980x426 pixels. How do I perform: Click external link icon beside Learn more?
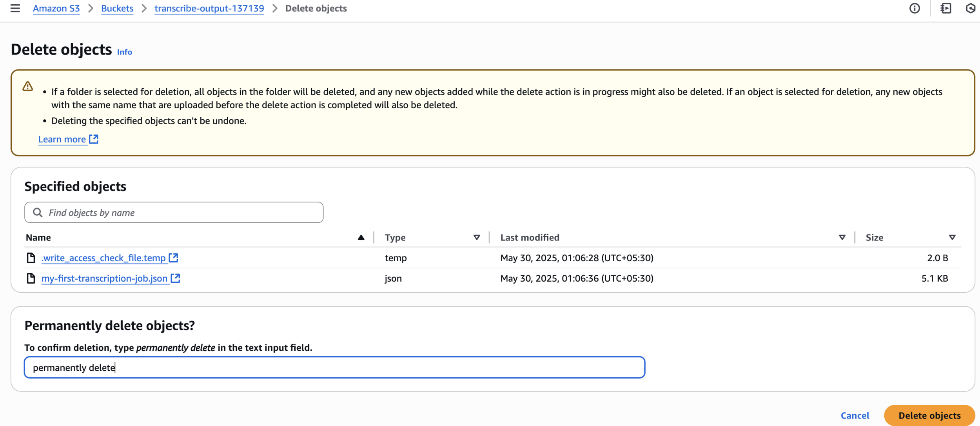tap(94, 139)
